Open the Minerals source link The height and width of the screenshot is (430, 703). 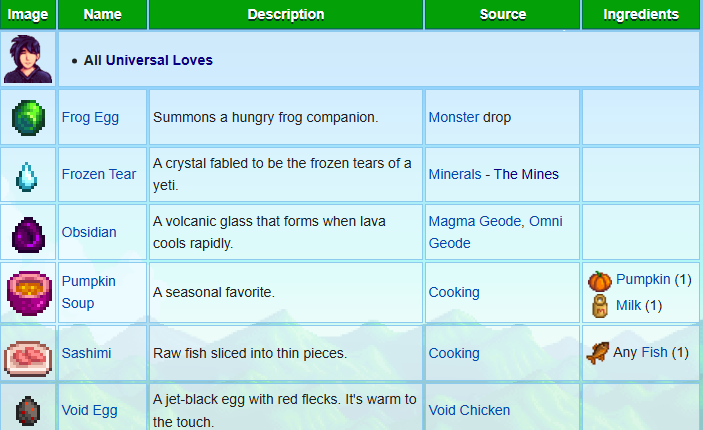(x=455, y=175)
